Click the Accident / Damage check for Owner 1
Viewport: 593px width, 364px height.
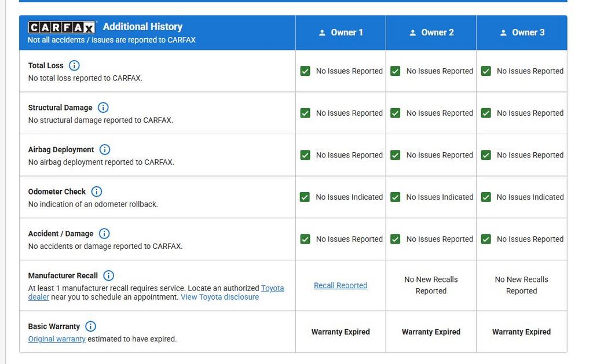click(305, 239)
